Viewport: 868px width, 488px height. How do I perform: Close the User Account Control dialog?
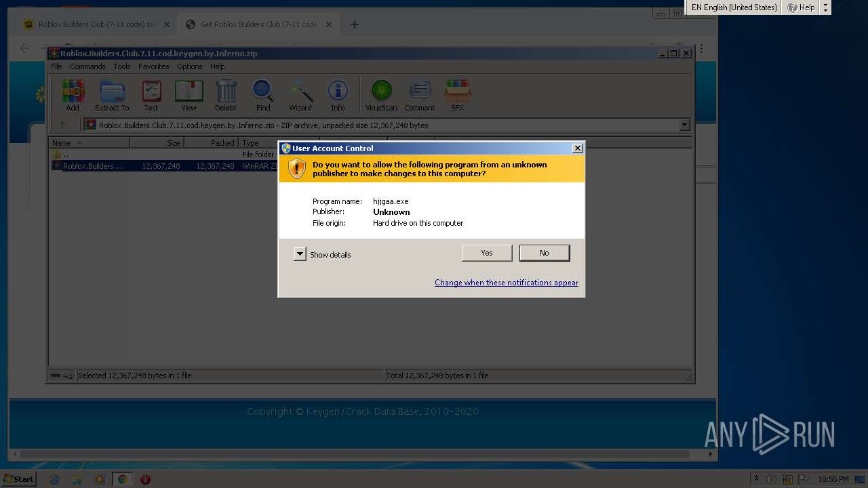pyautogui.click(x=578, y=148)
